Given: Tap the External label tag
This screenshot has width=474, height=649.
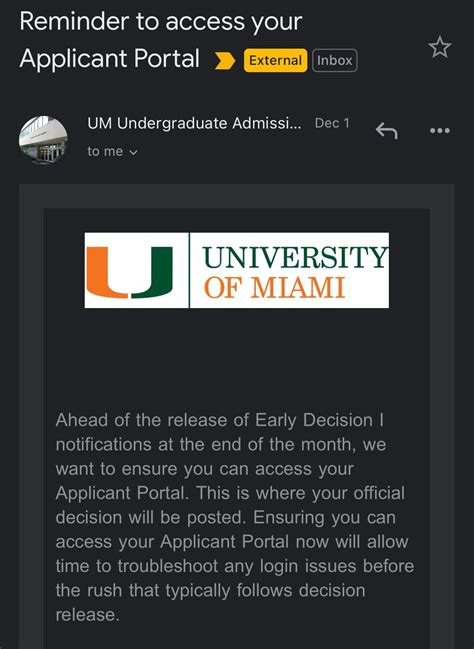Looking at the screenshot, I should [275, 60].
